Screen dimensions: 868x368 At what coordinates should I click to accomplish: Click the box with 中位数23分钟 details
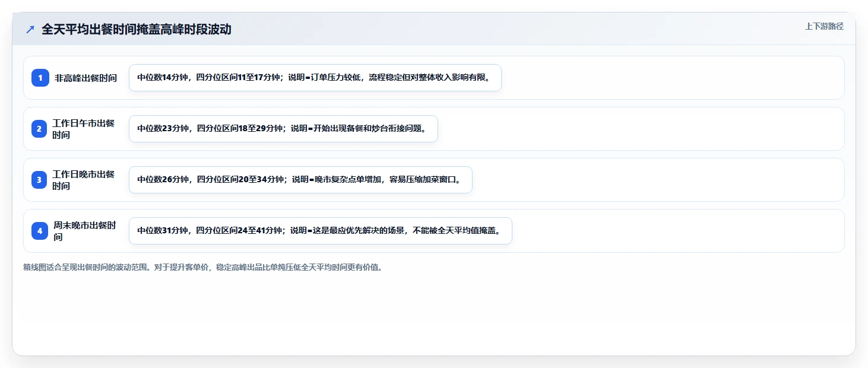coord(283,129)
